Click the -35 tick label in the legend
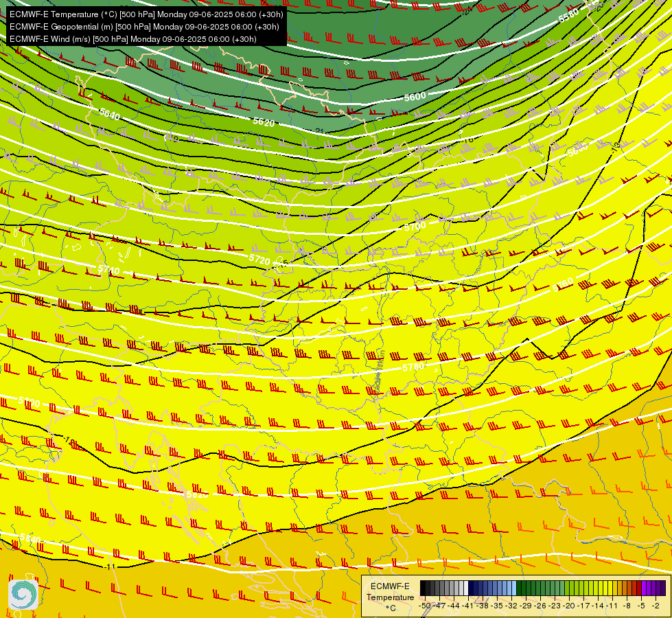This screenshot has height=618, width=672. [x=498, y=606]
